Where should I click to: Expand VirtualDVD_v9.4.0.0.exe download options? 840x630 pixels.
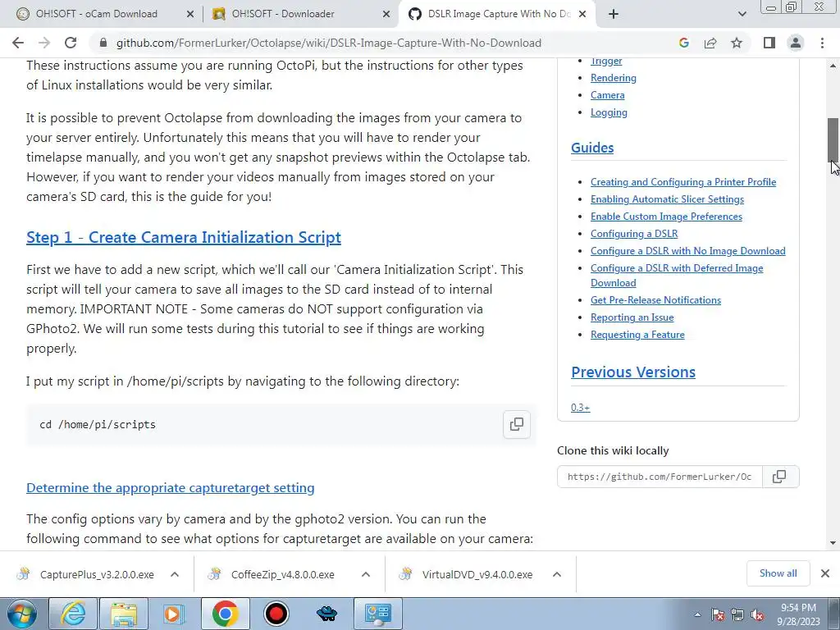(557, 574)
